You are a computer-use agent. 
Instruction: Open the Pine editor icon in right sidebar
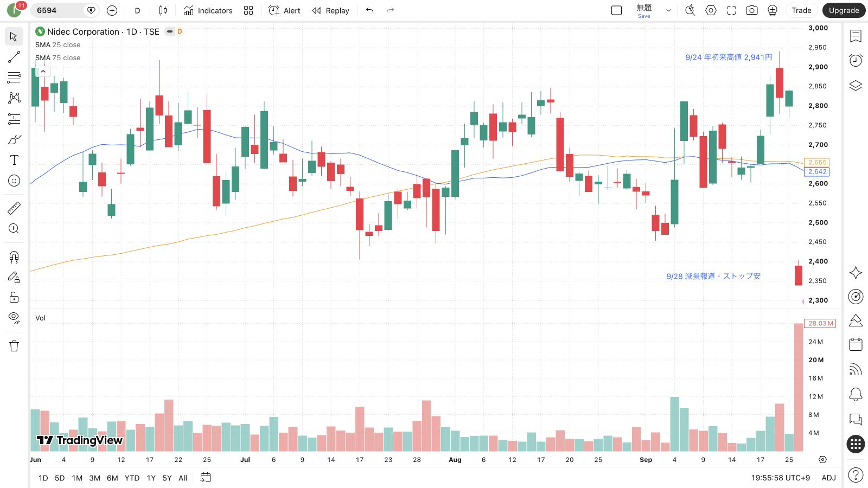coord(856,320)
